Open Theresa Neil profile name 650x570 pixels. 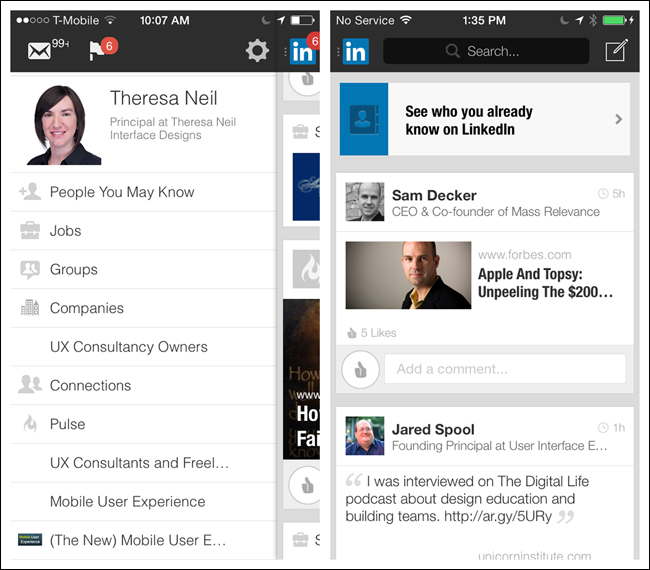click(x=163, y=98)
